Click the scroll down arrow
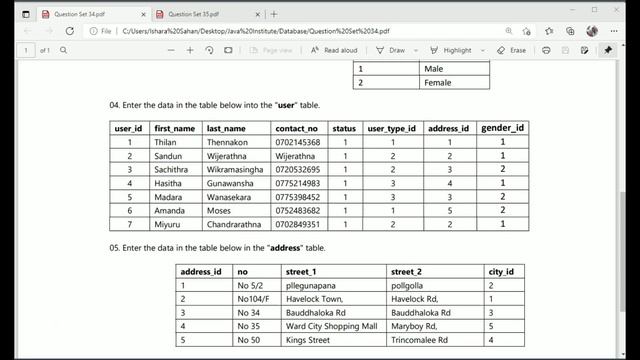This screenshot has height=360, width=640. [x=622, y=354]
